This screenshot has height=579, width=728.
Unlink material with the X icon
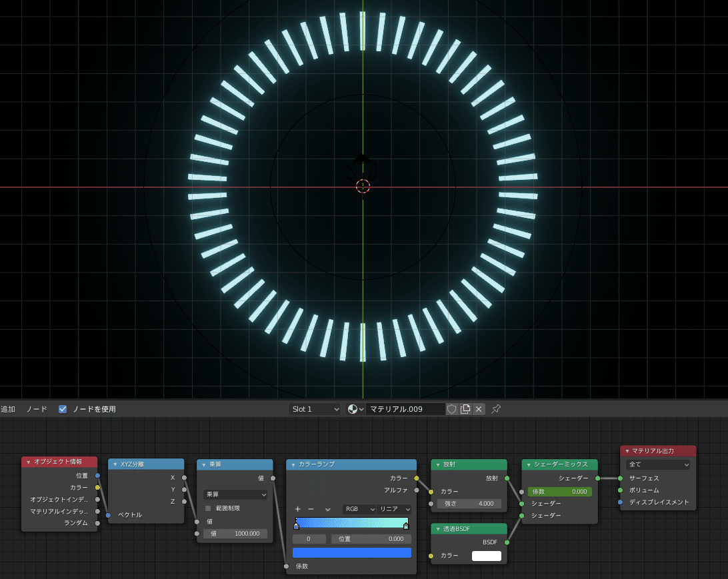(479, 408)
